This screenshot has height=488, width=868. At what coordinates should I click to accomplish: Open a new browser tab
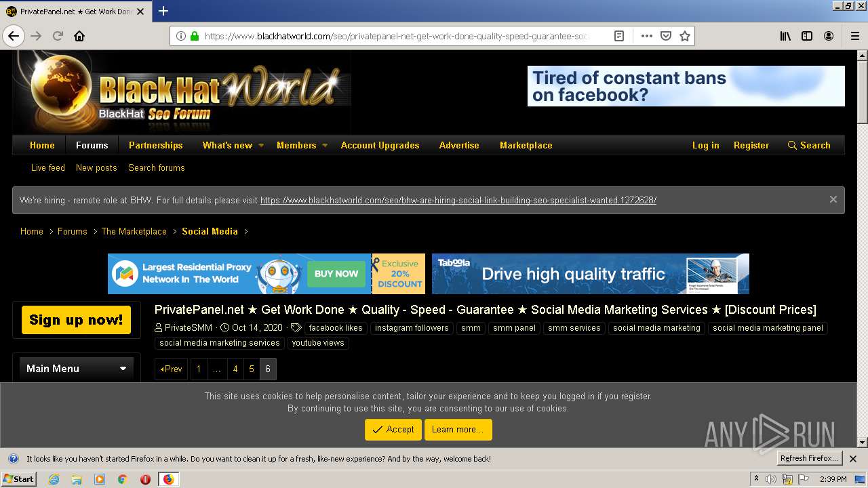click(x=163, y=11)
